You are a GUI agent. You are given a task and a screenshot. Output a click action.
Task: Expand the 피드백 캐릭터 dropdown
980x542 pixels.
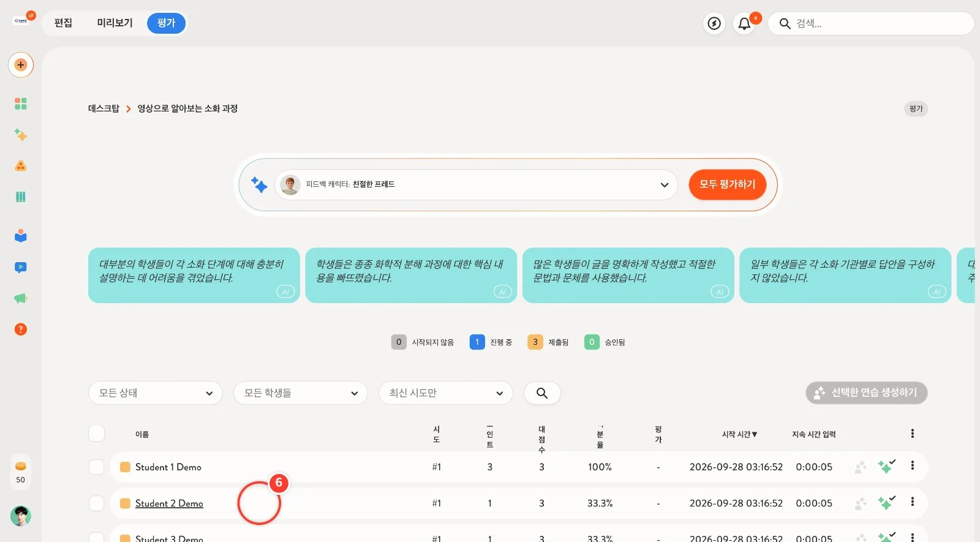pyautogui.click(x=477, y=184)
